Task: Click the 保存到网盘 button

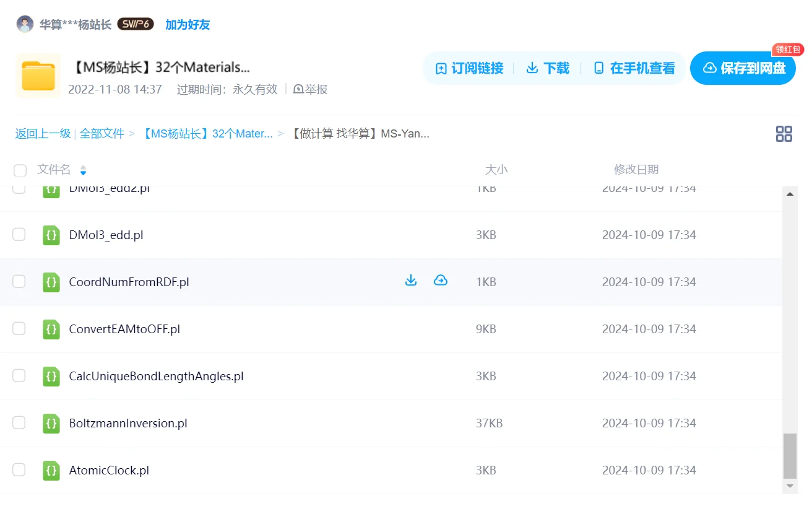Action: pos(743,68)
